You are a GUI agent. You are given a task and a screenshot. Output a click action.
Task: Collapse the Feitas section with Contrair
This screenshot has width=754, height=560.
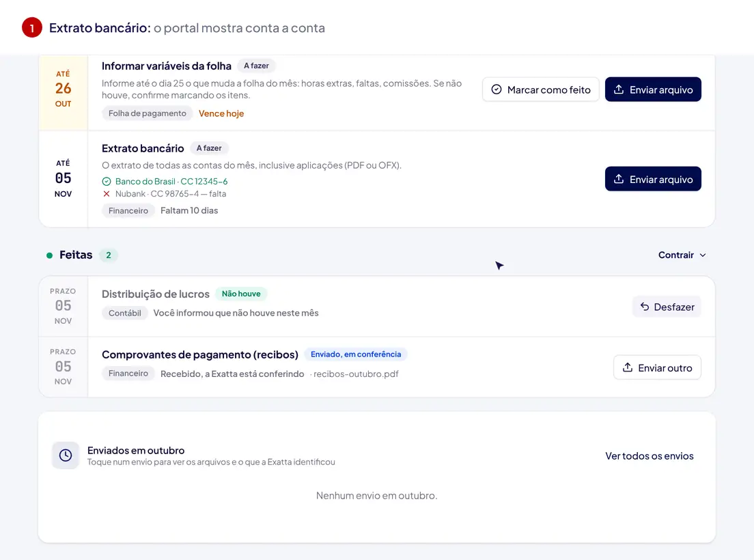point(682,255)
